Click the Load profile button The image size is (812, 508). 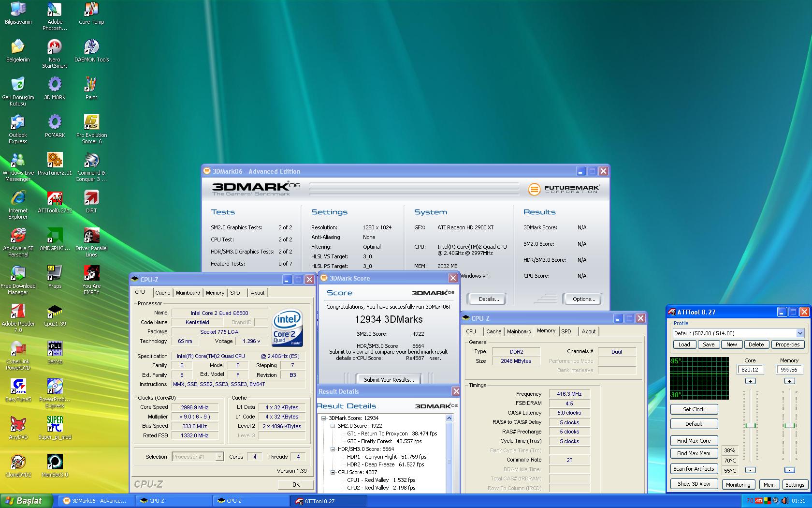[x=684, y=344]
